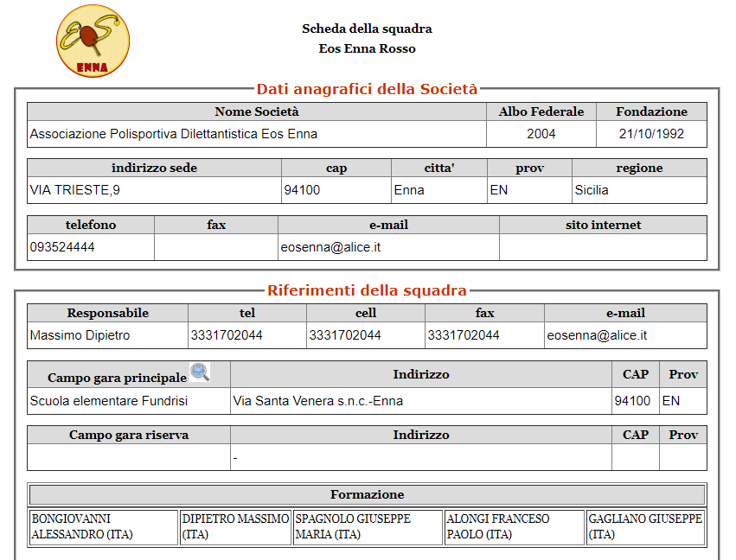Click team e-mail eosenna@alice.it in Riferimenti
Image resolution: width=736 pixels, height=560 pixels.
coord(597,335)
